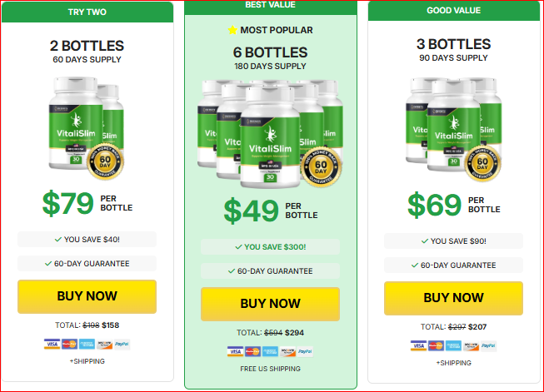
Task: Click the Good Value header banner
Action: coord(454,11)
